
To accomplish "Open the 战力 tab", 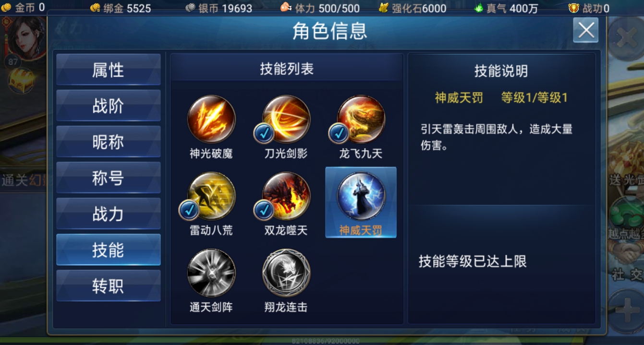I will tap(109, 214).
